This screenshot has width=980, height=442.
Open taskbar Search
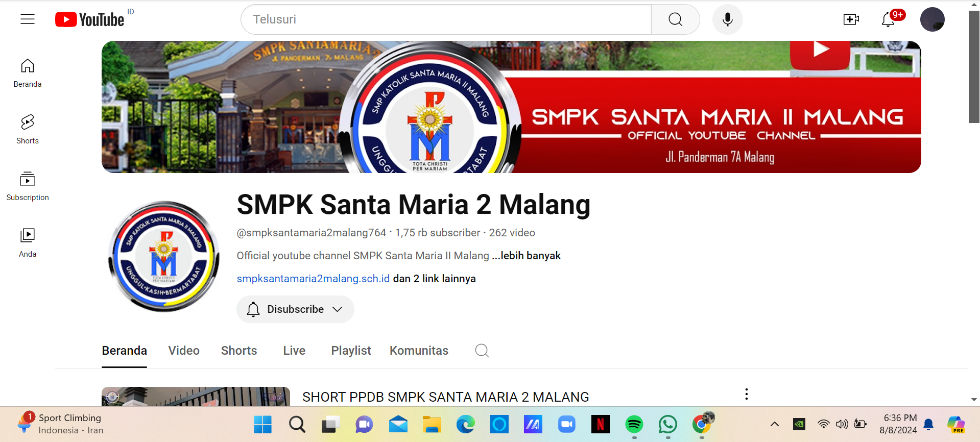297,424
